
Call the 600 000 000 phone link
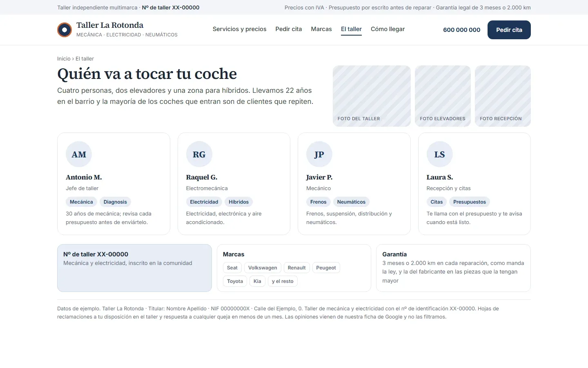tap(462, 30)
